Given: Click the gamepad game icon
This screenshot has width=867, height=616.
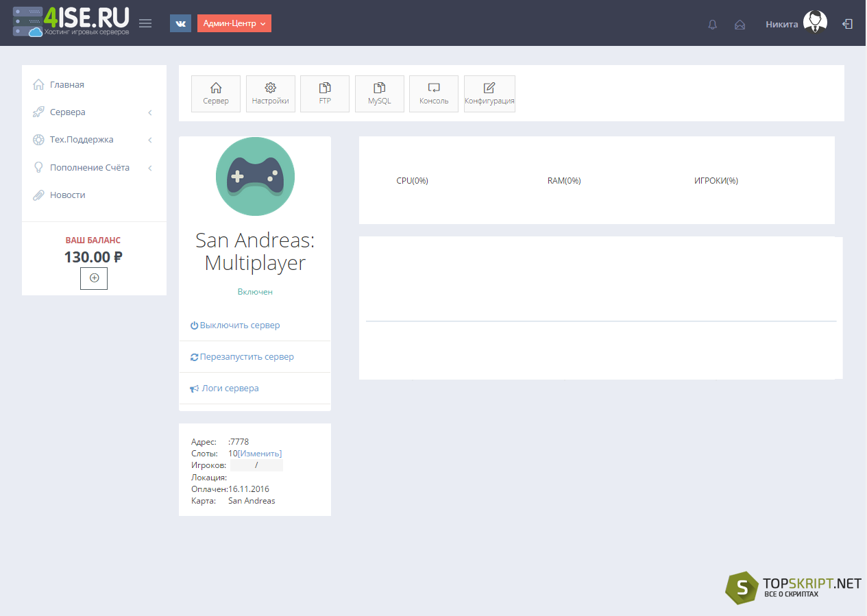Looking at the screenshot, I should 255,177.
